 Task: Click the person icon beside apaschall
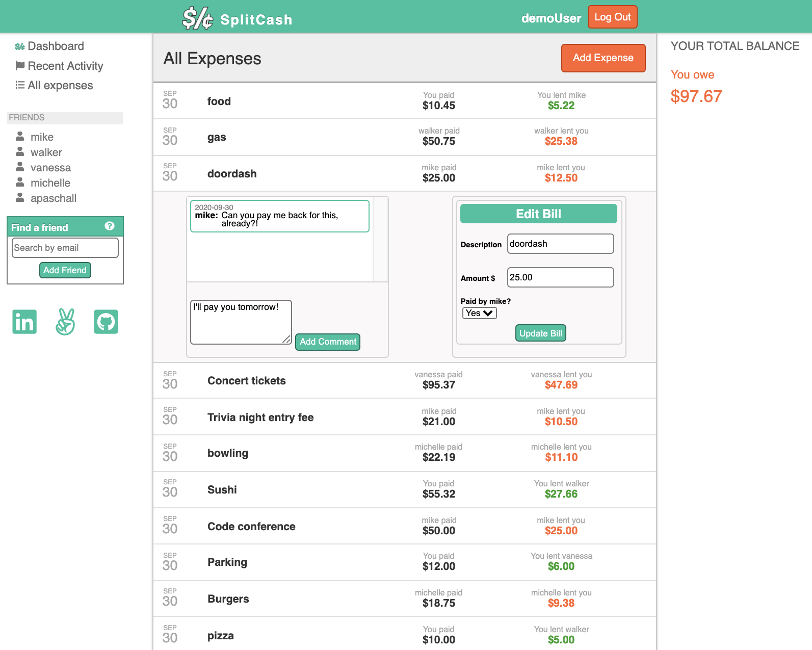[x=20, y=197]
